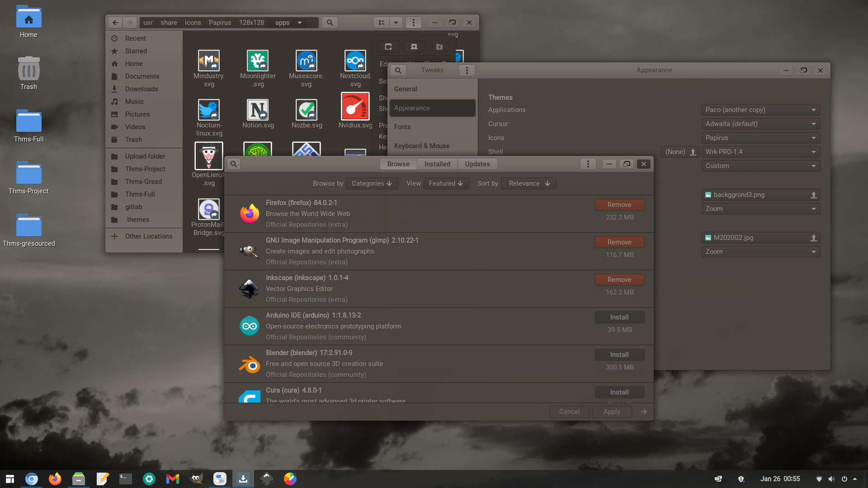Choose the backggrond3.png file selector
This screenshot has width=868, height=488.
[x=761, y=195]
